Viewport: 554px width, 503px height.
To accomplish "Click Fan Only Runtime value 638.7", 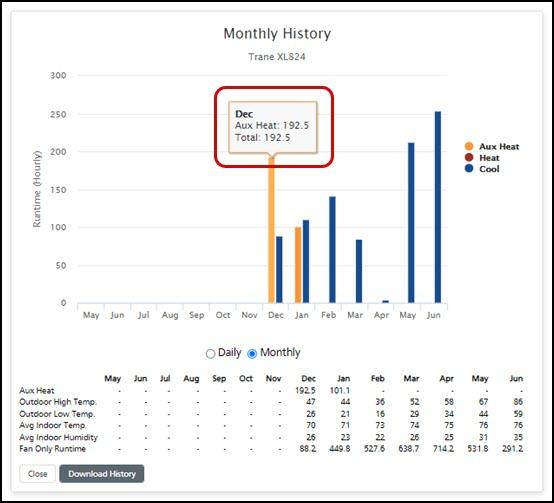I will 409,449.
